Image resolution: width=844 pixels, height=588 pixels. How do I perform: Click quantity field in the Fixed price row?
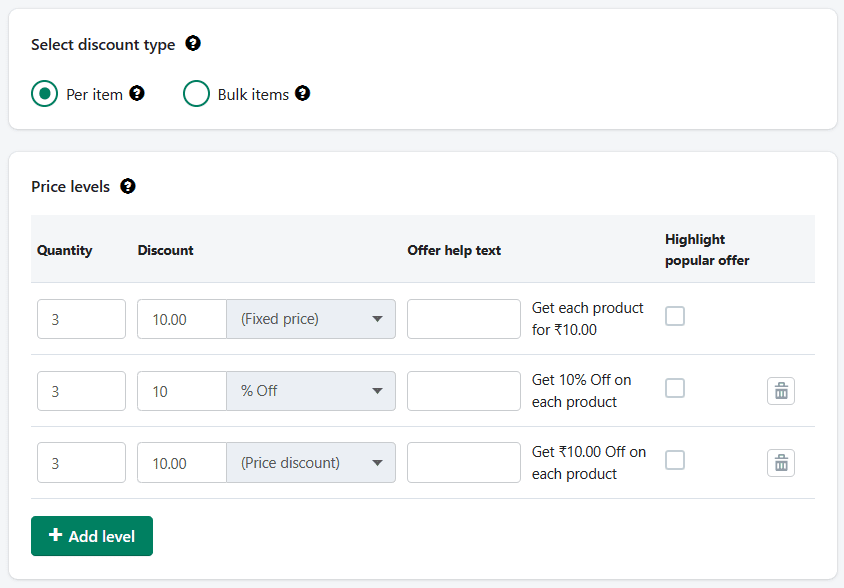[x=81, y=319]
